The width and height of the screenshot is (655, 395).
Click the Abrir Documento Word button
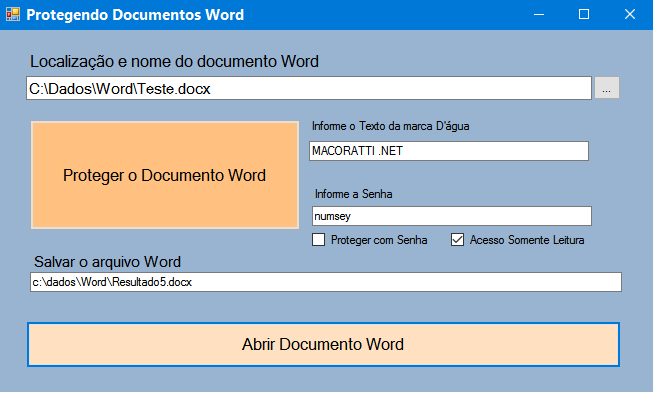pyautogui.click(x=323, y=345)
